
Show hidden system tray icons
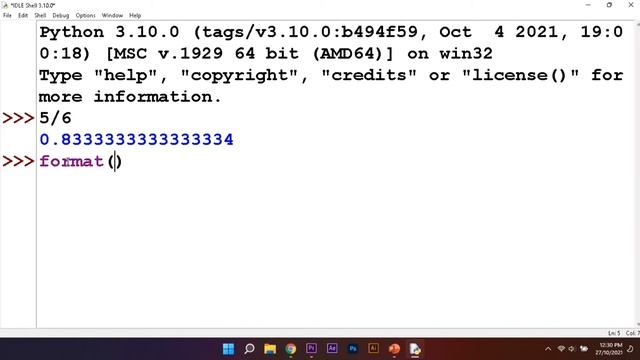[x=548, y=349]
